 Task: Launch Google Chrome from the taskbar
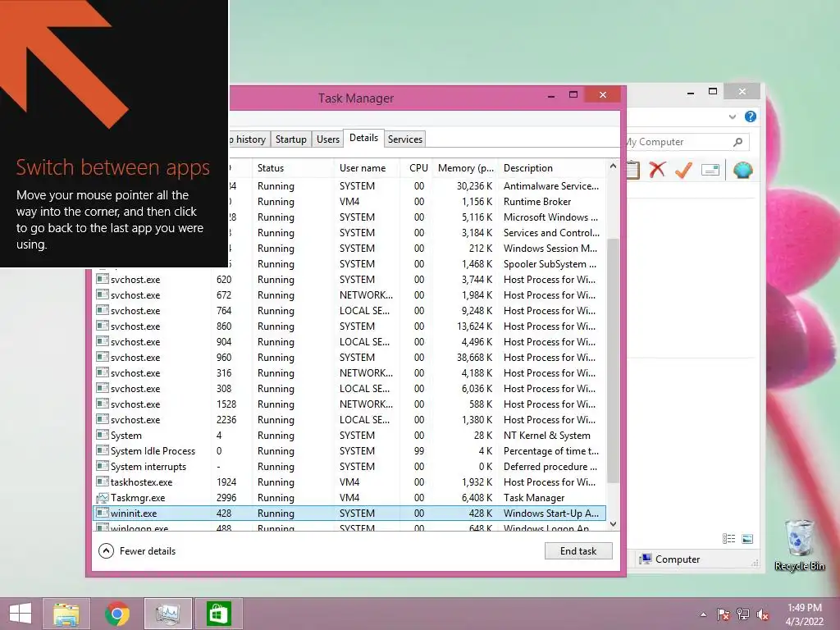(x=117, y=614)
